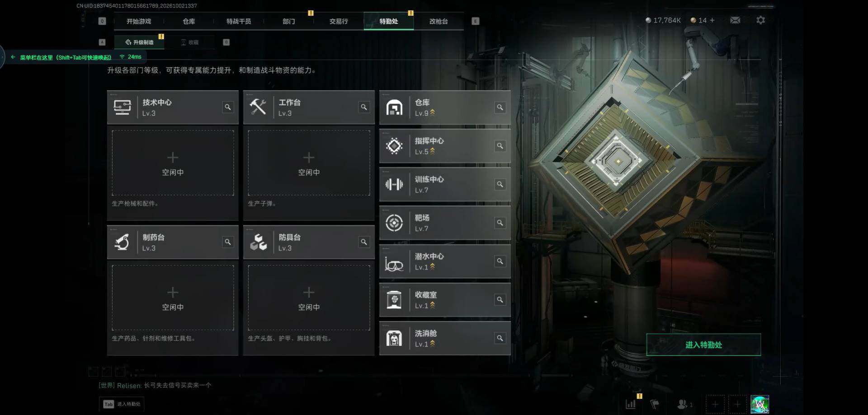This screenshot has width=868, height=415.
Task: Select the 收藏 sub-tab
Action: click(x=190, y=42)
